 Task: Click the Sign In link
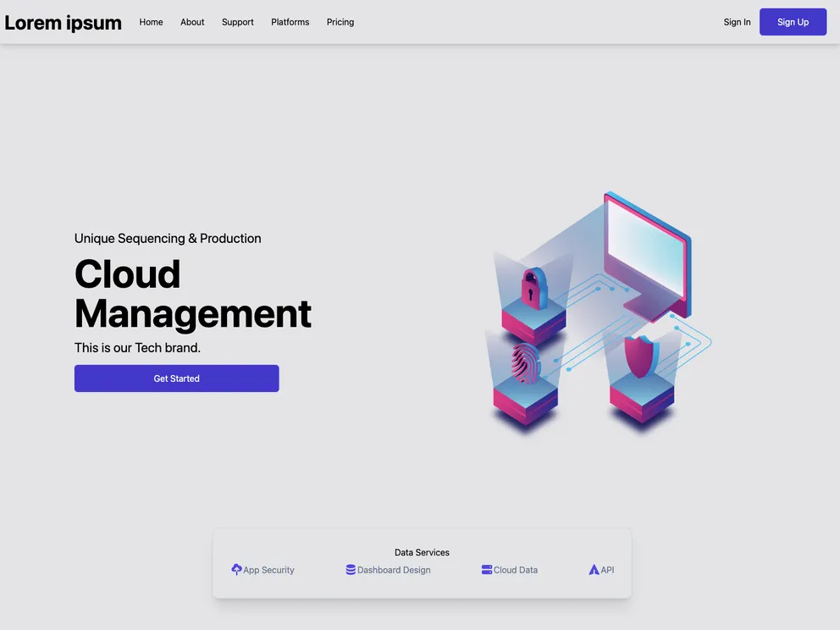coord(737,22)
